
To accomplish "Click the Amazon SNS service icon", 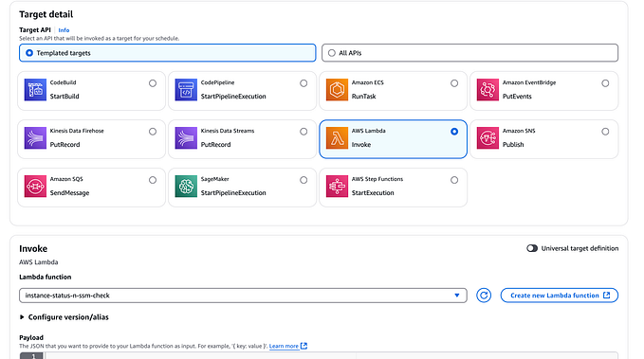I will (488, 138).
